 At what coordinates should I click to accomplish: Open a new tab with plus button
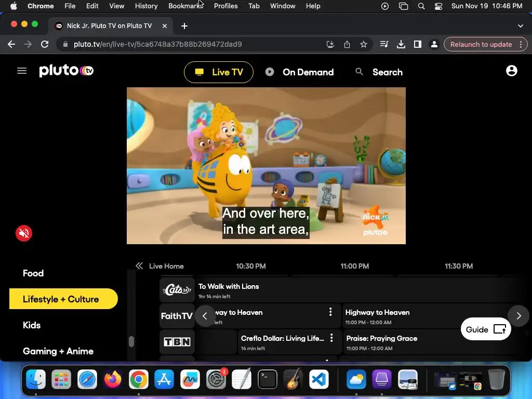tap(184, 26)
